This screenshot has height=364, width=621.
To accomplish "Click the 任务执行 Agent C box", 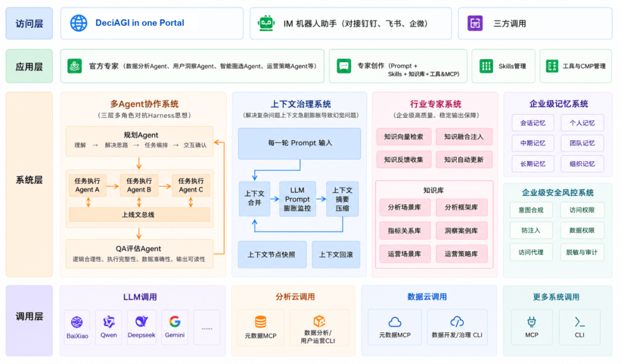I will tap(191, 185).
